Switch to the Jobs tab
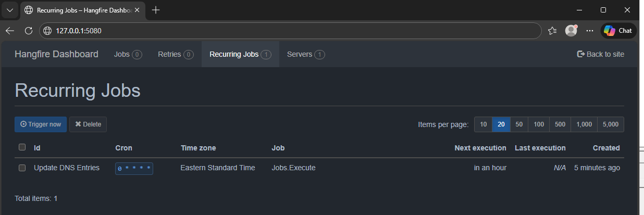This screenshot has height=215, width=644. click(128, 54)
